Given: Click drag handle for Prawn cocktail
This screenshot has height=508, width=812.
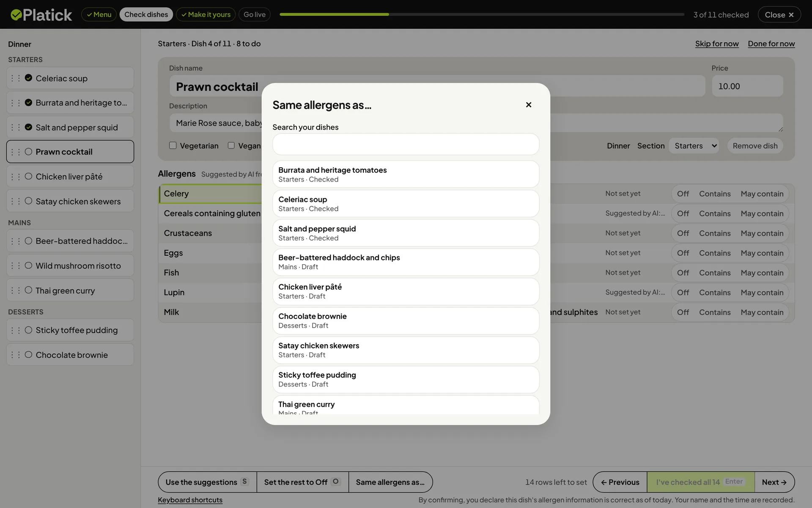Looking at the screenshot, I should pos(15,152).
